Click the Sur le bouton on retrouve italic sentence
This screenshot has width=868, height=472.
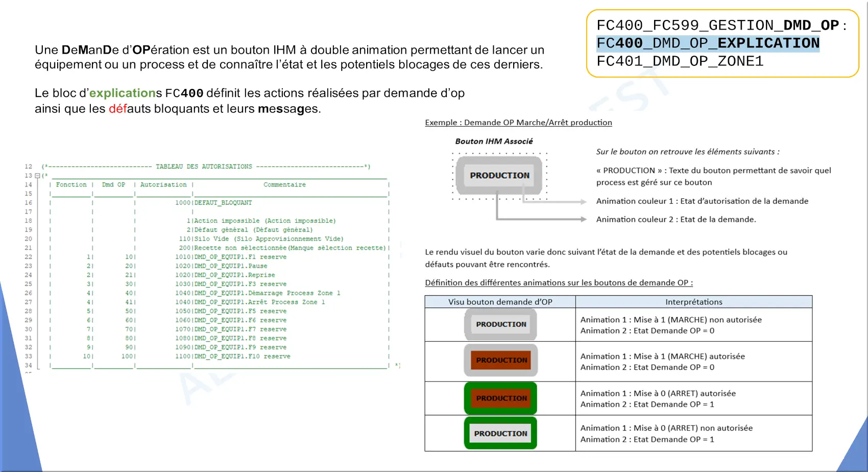click(688, 152)
